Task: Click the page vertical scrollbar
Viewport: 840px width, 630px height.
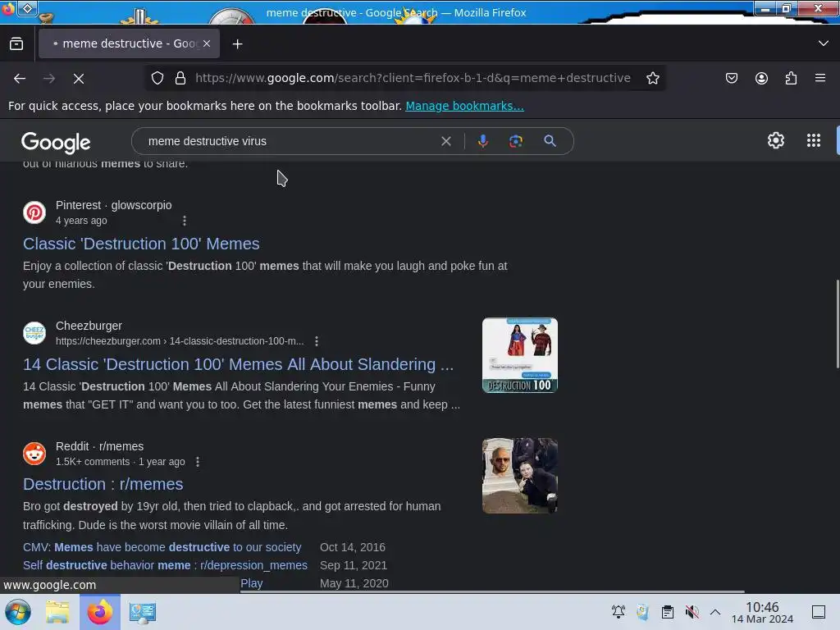Action: click(x=838, y=323)
